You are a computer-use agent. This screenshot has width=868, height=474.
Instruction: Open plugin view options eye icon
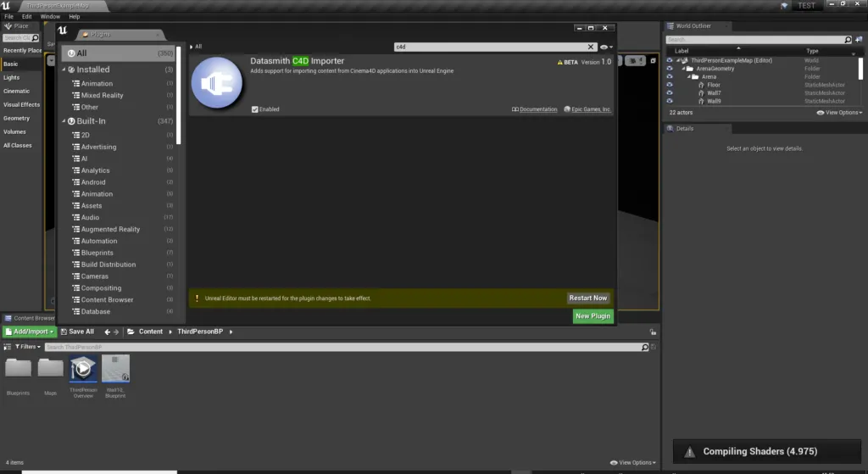pos(607,47)
